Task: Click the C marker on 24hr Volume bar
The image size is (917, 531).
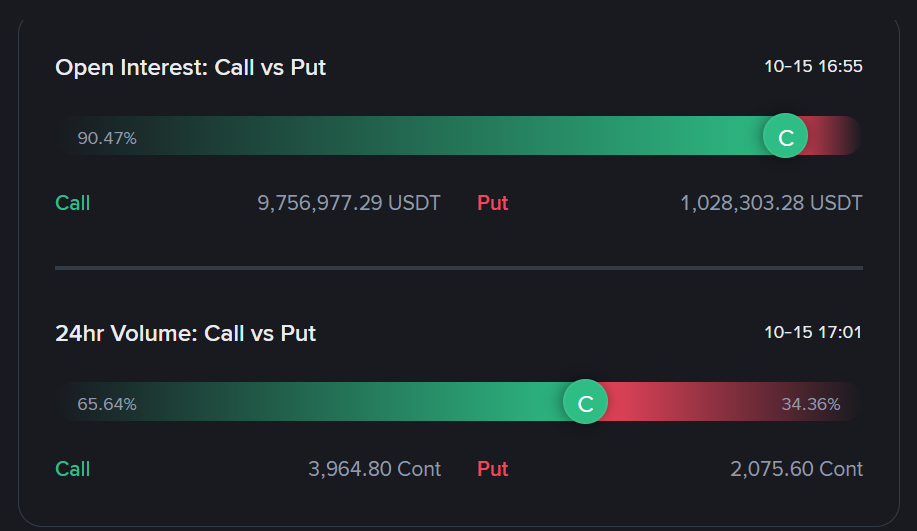Action: (586, 402)
